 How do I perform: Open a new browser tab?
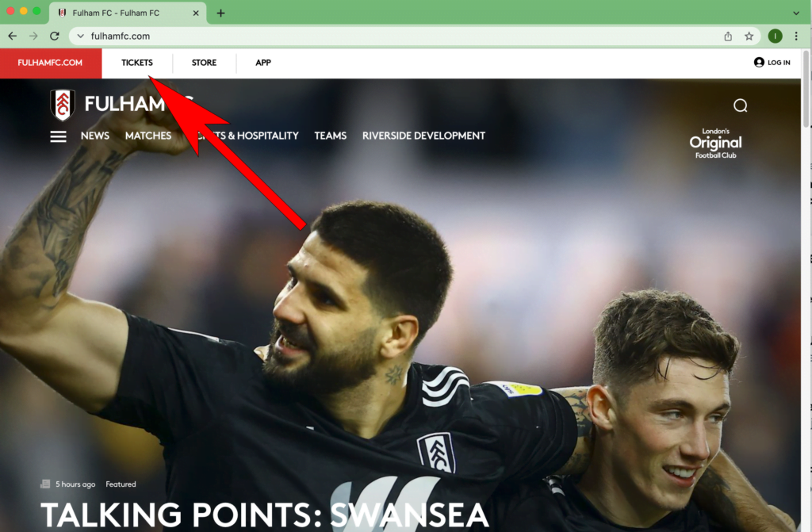[x=220, y=13]
